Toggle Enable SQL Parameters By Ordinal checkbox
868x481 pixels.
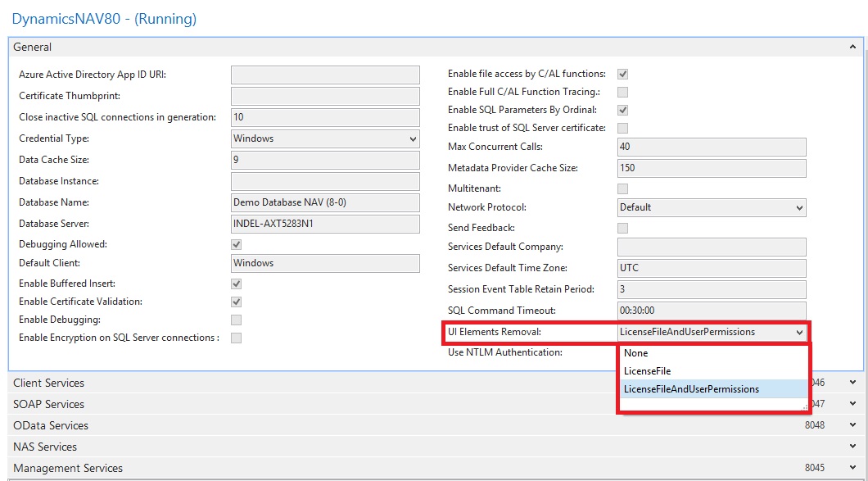pyautogui.click(x=623, y=110)
